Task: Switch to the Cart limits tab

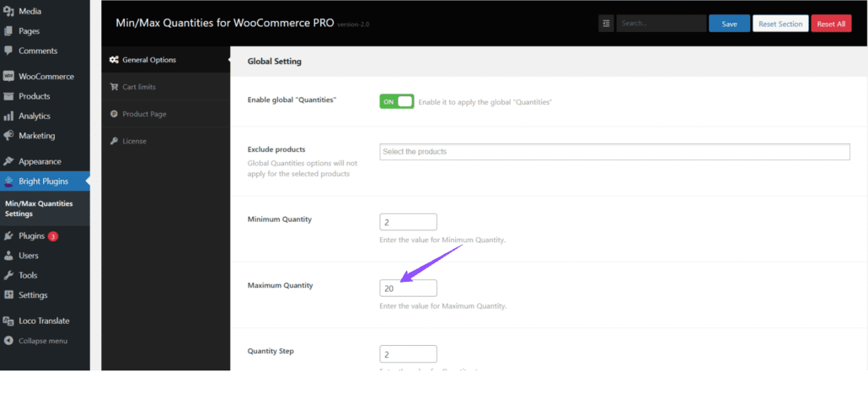Action: pyautogui.click(x=139, y=87)
